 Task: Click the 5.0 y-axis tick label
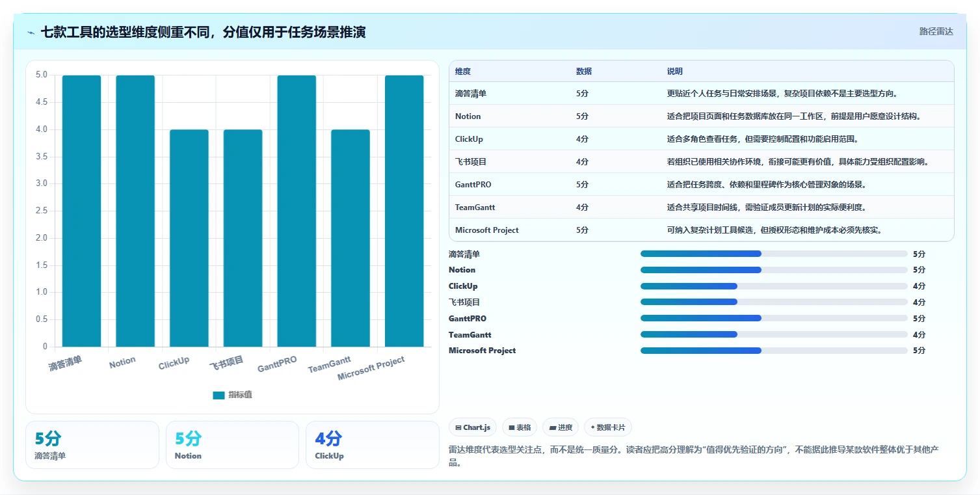tap(41, 75)
